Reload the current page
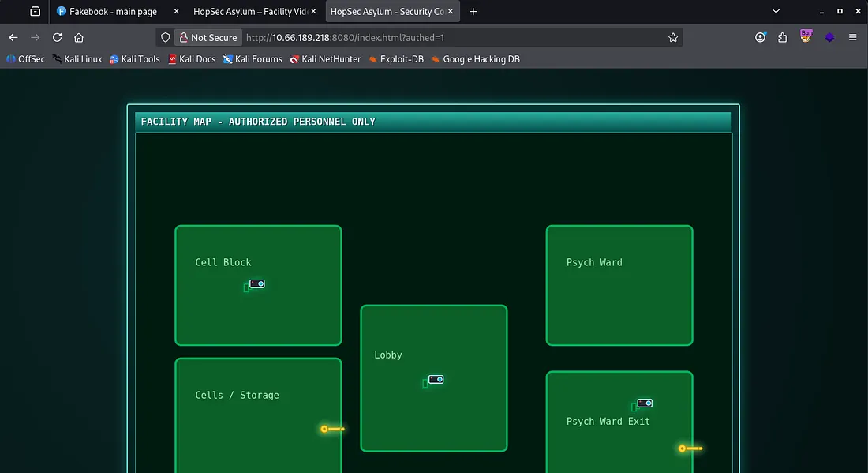The height and width of the screenshot is (473, 868). click(x=57, y=37)
